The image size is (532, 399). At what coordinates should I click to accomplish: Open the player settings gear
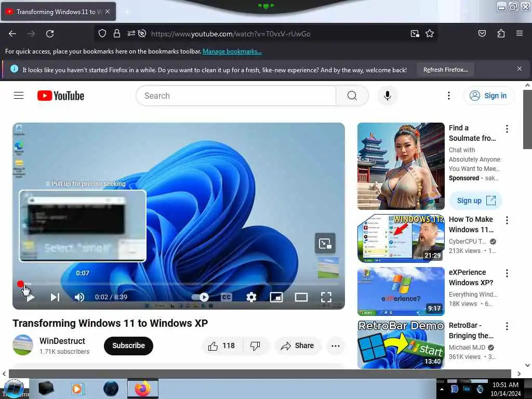point(251,297)
